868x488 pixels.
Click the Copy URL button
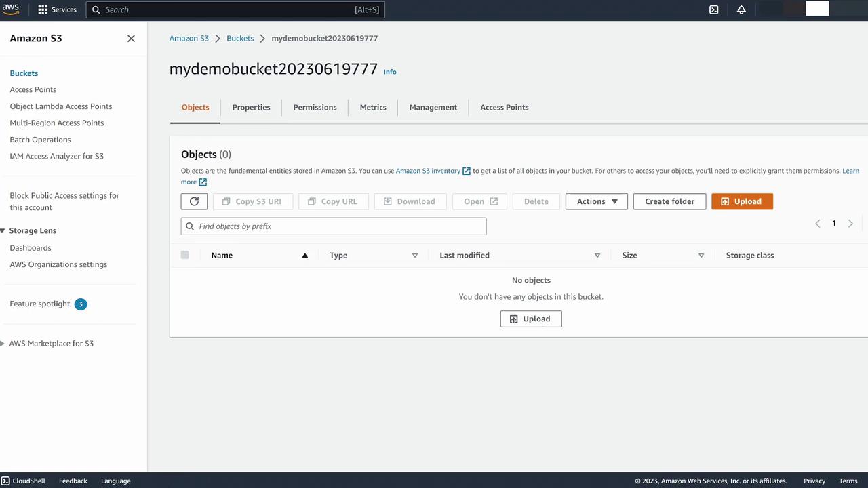tap(333, 201)
